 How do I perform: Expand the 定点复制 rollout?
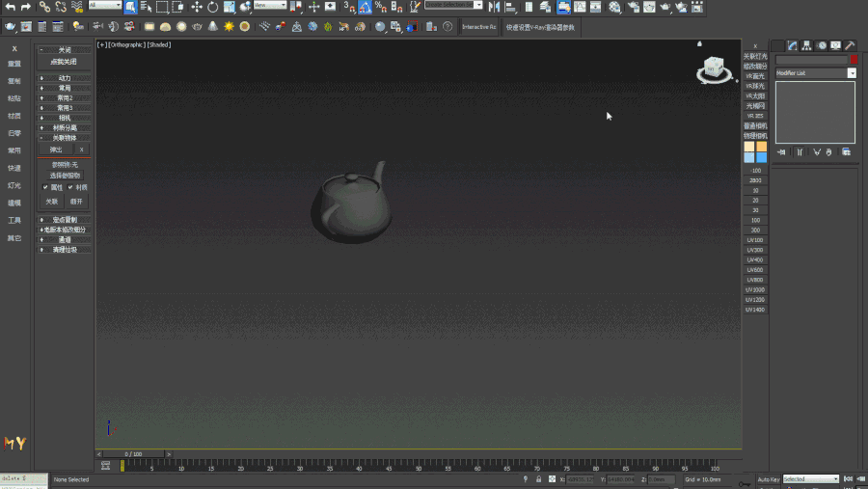(x=65, y=220)
